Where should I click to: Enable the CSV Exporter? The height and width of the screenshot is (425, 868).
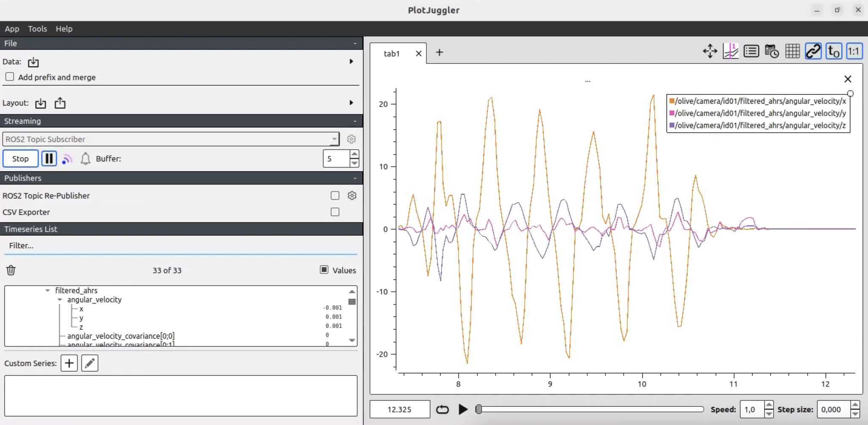tap(334, 212)
